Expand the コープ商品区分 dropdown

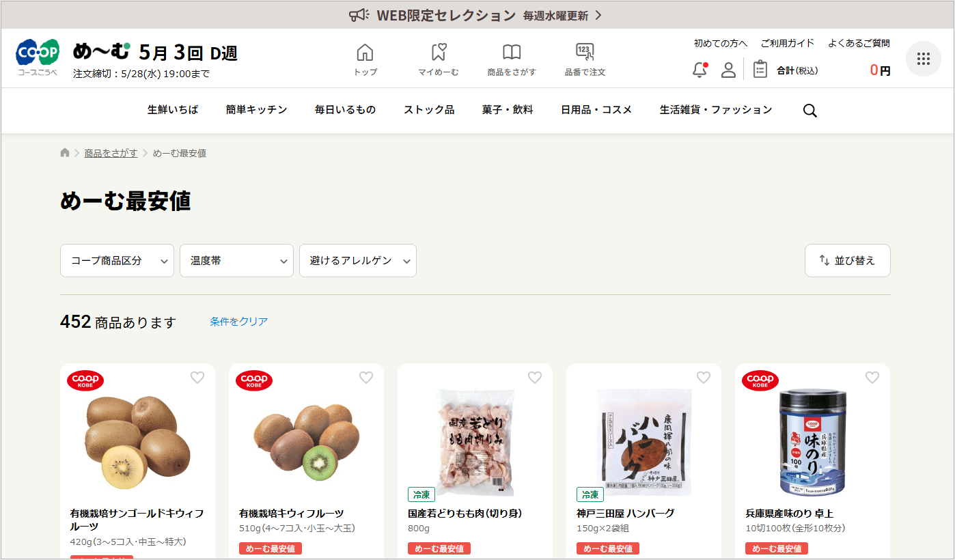tap(117, 261)
